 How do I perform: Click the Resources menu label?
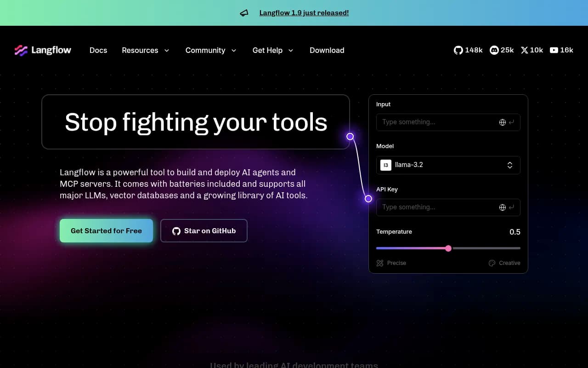pyautogui.click(x=140, y=50)
